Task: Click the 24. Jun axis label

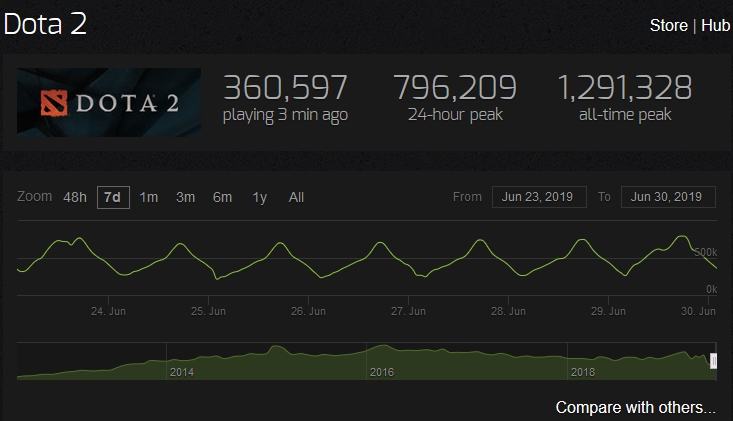Action: 108,311
